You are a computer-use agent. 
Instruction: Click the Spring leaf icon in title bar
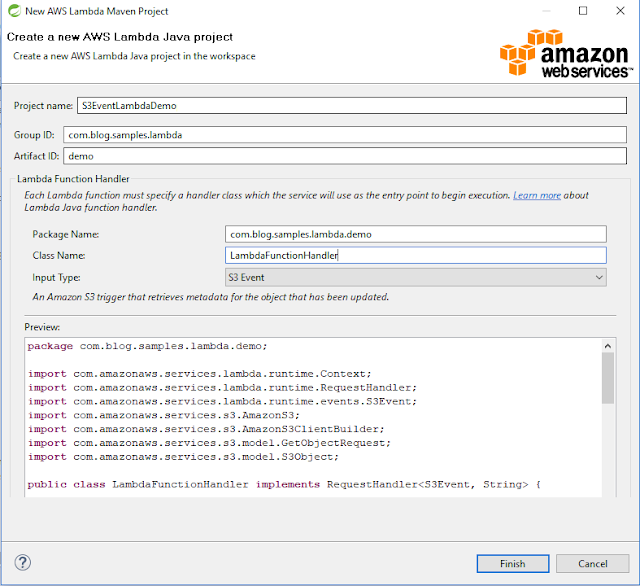[x=14, y=11]
